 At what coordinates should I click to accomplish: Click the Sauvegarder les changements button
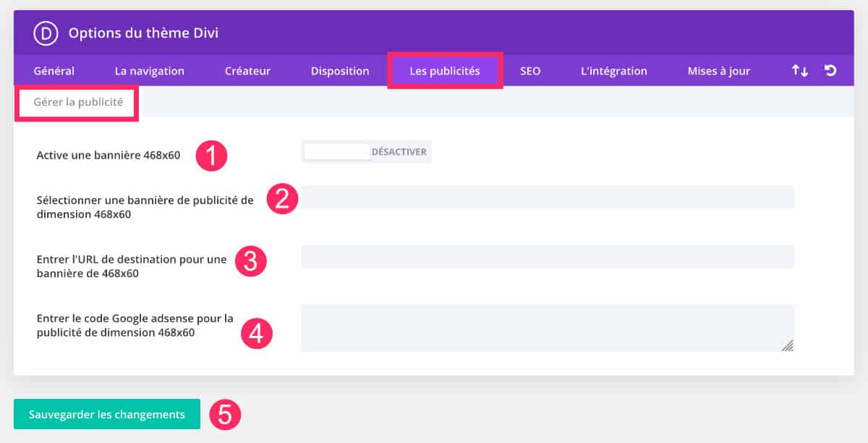point(107,415)
